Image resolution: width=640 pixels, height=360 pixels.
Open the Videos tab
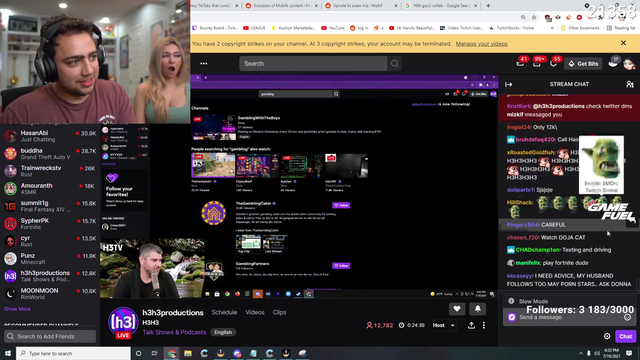(x=255, y=312)
